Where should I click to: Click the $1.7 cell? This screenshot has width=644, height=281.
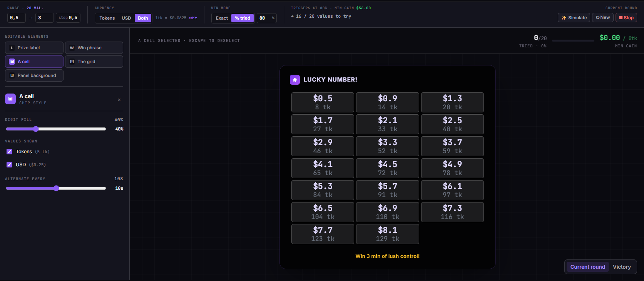[323, 124]
